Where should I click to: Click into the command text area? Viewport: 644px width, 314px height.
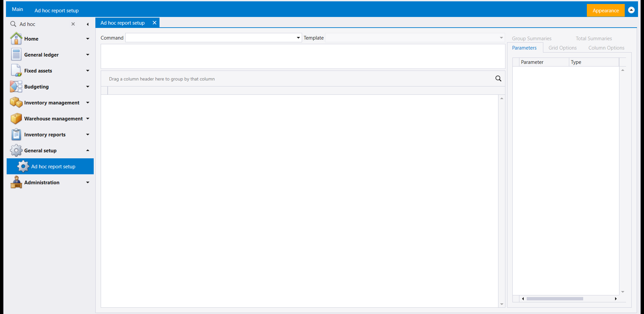(x=303, y=57)
